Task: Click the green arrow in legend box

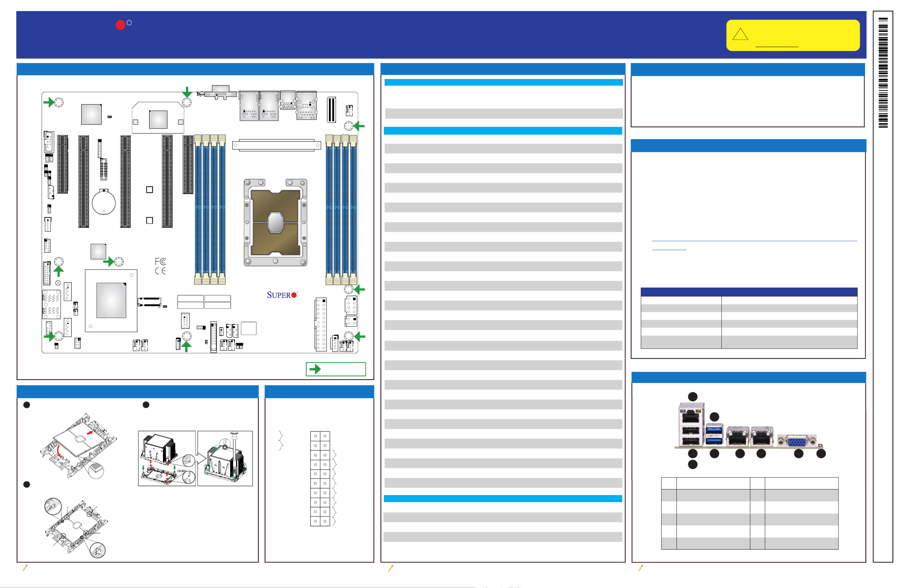Action: [315, 369]
